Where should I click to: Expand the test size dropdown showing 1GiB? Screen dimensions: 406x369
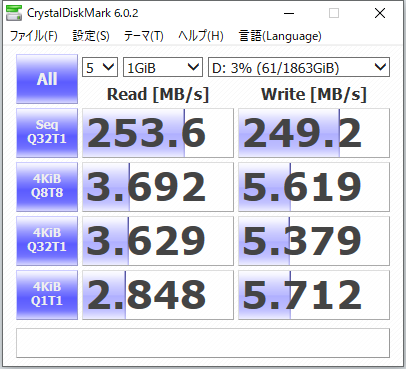tap(163, 67)
